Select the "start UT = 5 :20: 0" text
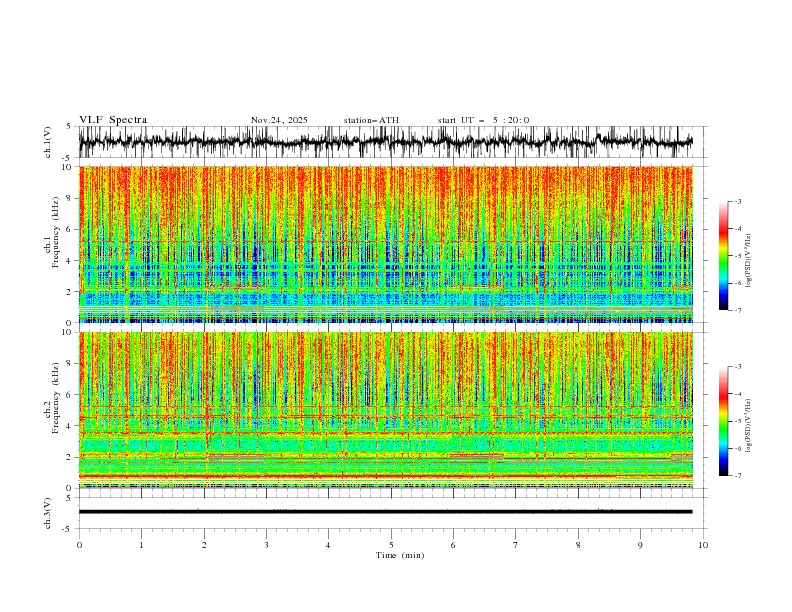Screen dimensions: 792x612 click(483, 120)
